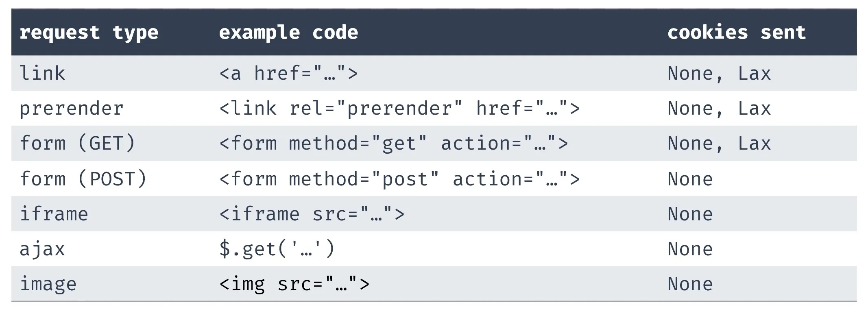The width and height of the screenshot is (868, 309).
Task: Select the "image" request type cell
Action: 48,284
